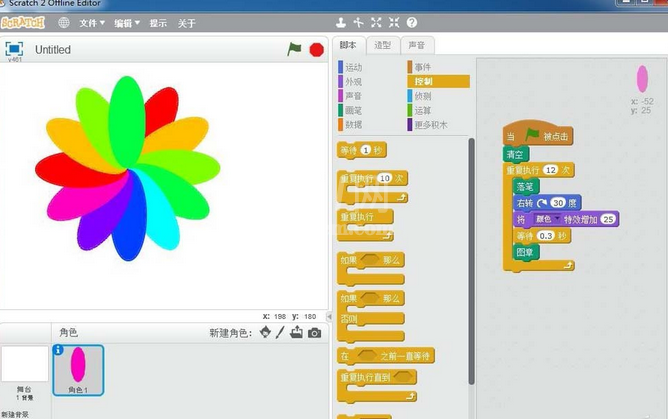This screenshot has height=419, width=668.
Task: Start project with green flag
Action: coord(294,49)
